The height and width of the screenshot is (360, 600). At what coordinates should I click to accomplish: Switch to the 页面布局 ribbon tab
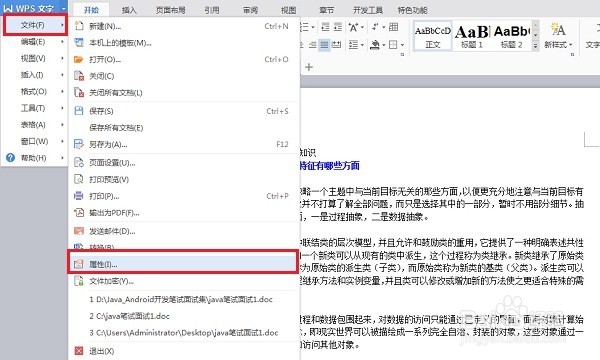[171, 10]
